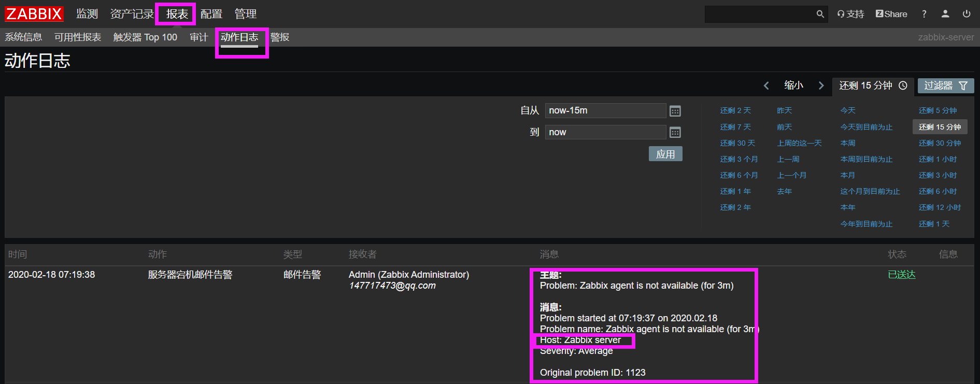Select 去年 time range
The height and width of the screenshot is (384, 980).
click(785, 191)
